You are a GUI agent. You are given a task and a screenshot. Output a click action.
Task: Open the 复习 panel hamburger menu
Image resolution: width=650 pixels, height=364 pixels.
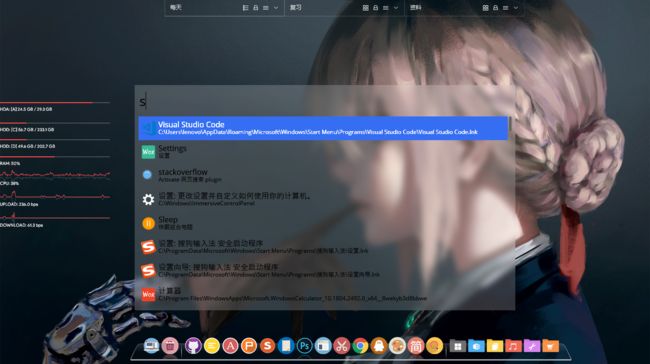click(386, 8)
